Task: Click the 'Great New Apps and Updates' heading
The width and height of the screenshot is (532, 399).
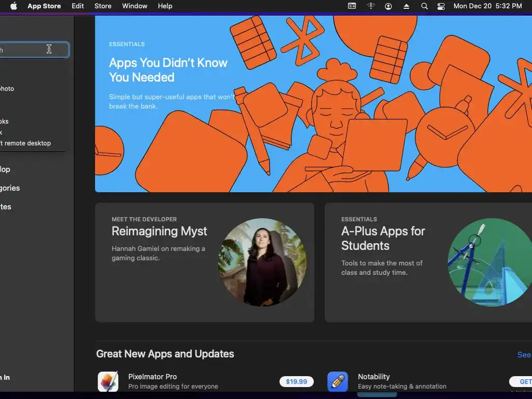Action: [x=165, y=354]
